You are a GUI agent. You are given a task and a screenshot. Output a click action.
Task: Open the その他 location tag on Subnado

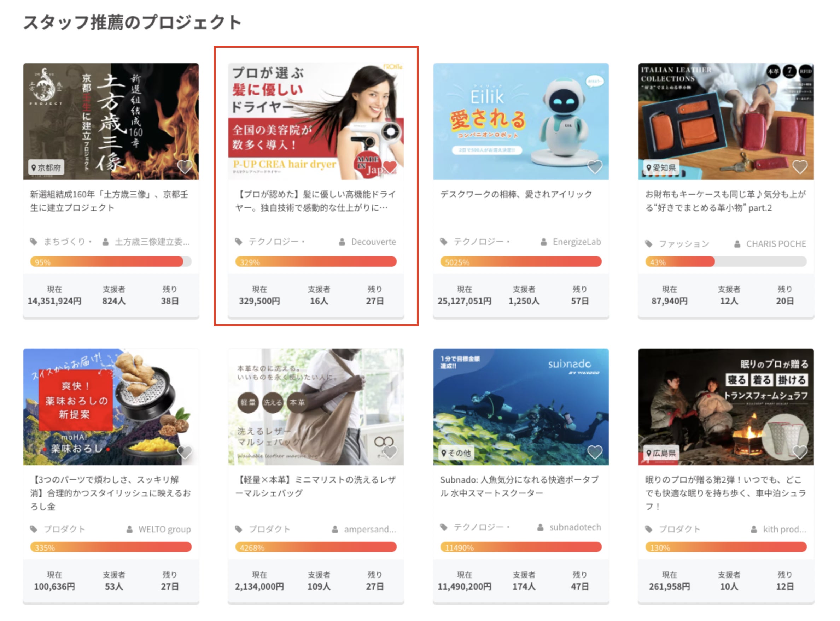[456, 453]
